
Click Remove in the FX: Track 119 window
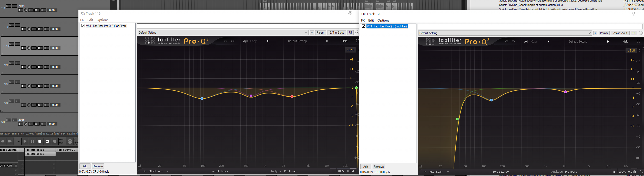tap(98, 166)
